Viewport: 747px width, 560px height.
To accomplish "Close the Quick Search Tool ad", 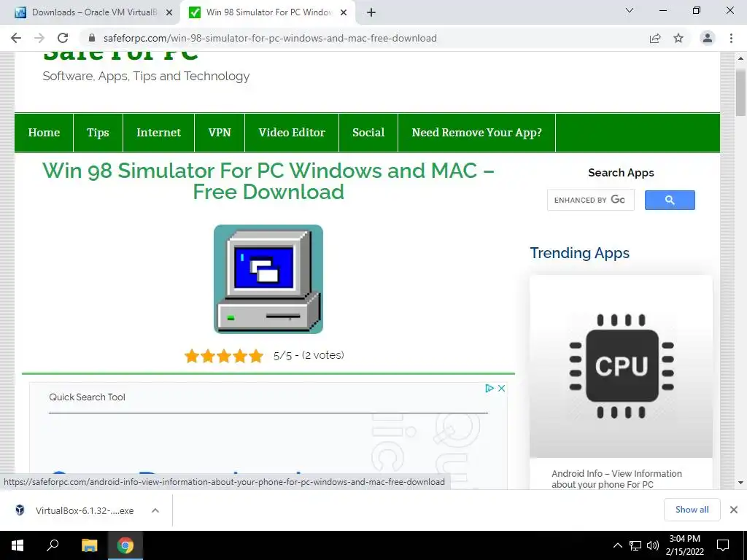I will 502,388.
